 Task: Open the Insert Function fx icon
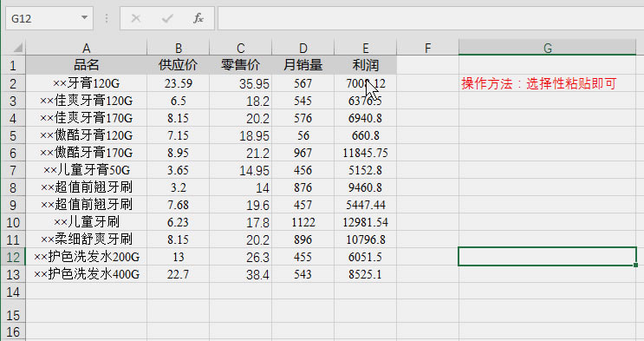[x=198, y=18]
